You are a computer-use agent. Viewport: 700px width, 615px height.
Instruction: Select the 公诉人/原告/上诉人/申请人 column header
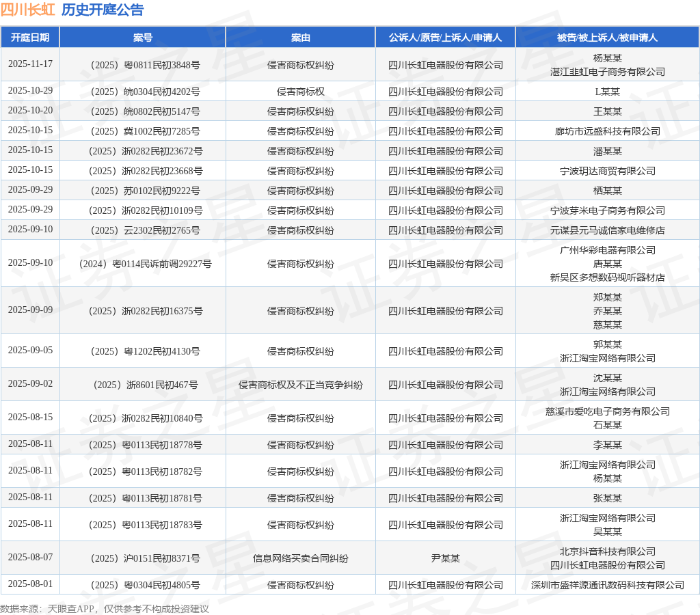[x=446, y=38]
